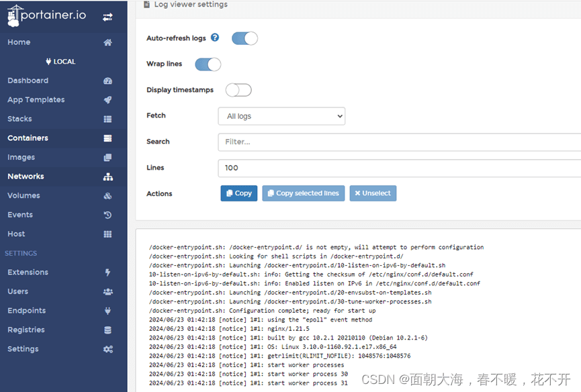Click the Dashboard gauge icon
This screenshot has width=581, height=392.
[x=107, y=81]
